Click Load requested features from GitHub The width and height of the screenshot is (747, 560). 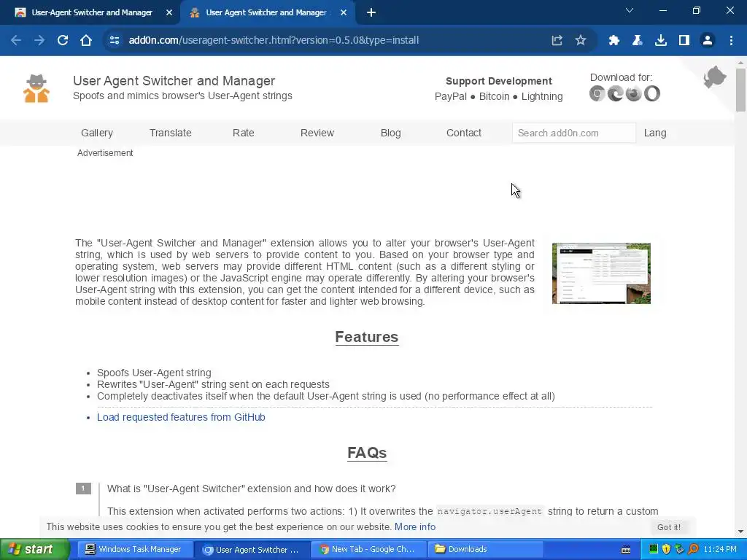click(181, 417)
